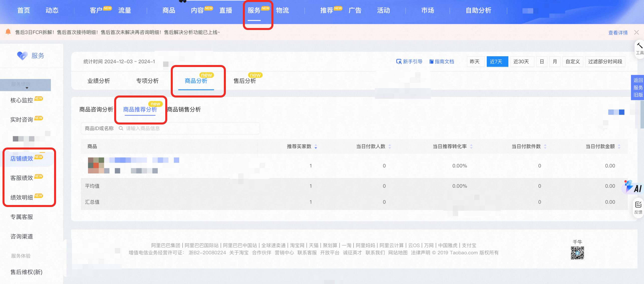Go to 首页 in top navigation
This screenshot has width=644, height=284.
coord(24,10)
